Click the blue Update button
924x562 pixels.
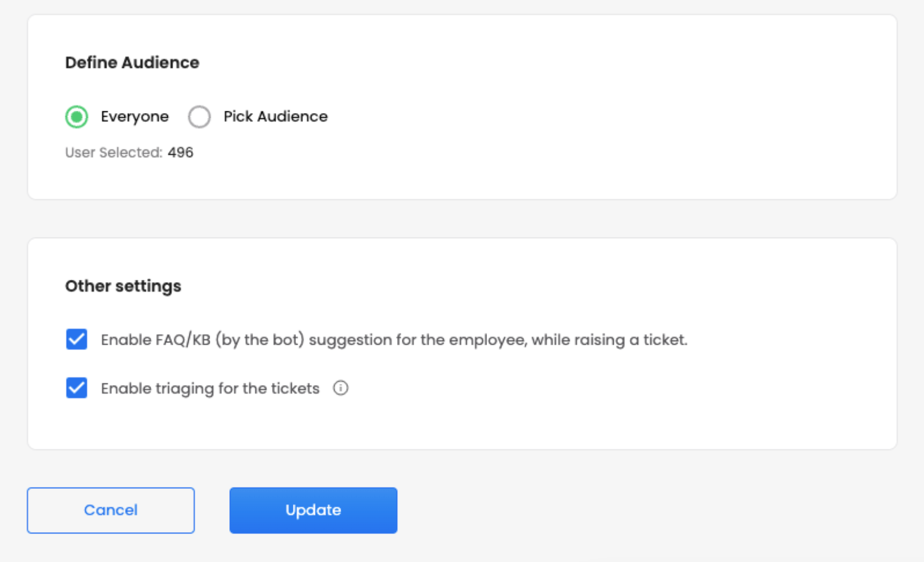coord(313,510)
